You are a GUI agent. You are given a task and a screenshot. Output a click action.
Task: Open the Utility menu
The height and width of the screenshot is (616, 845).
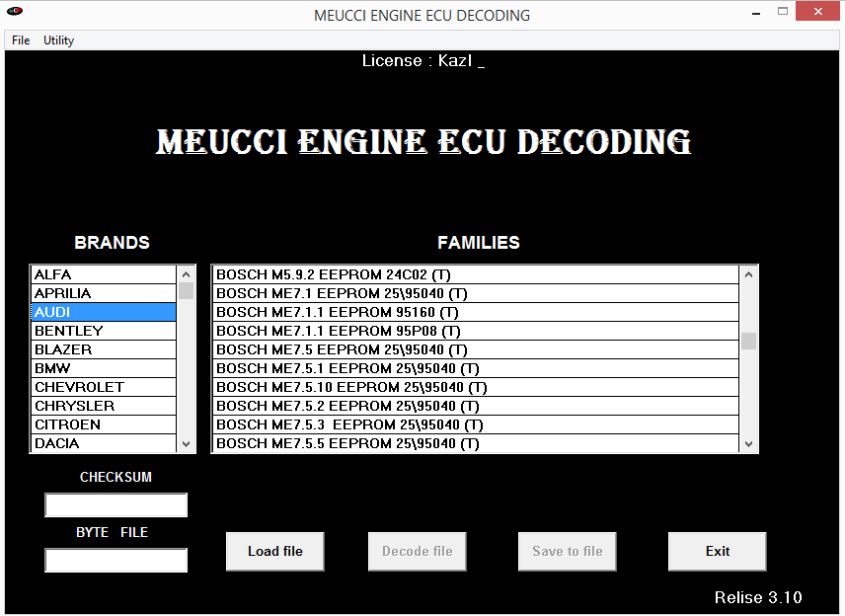click(58, 40)
